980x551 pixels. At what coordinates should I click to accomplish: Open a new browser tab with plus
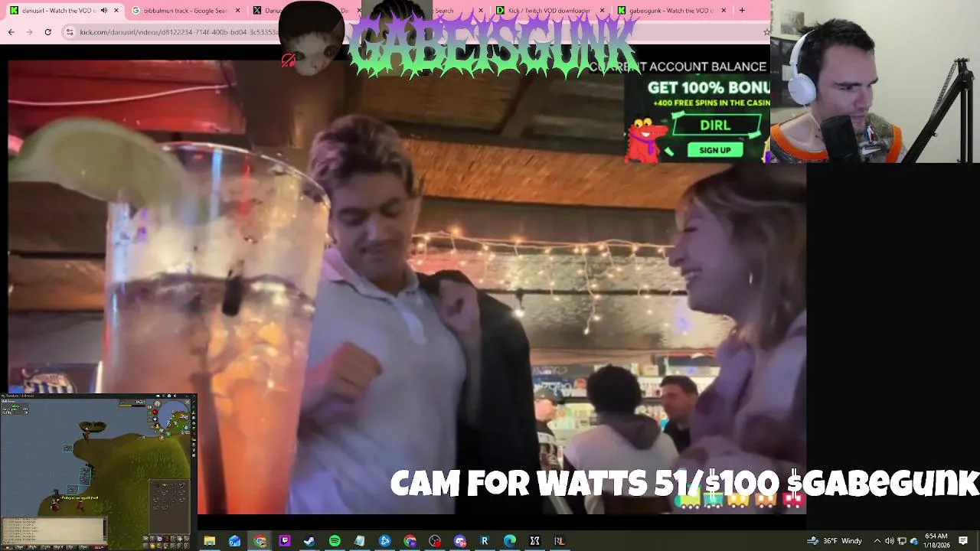point(741,10)
